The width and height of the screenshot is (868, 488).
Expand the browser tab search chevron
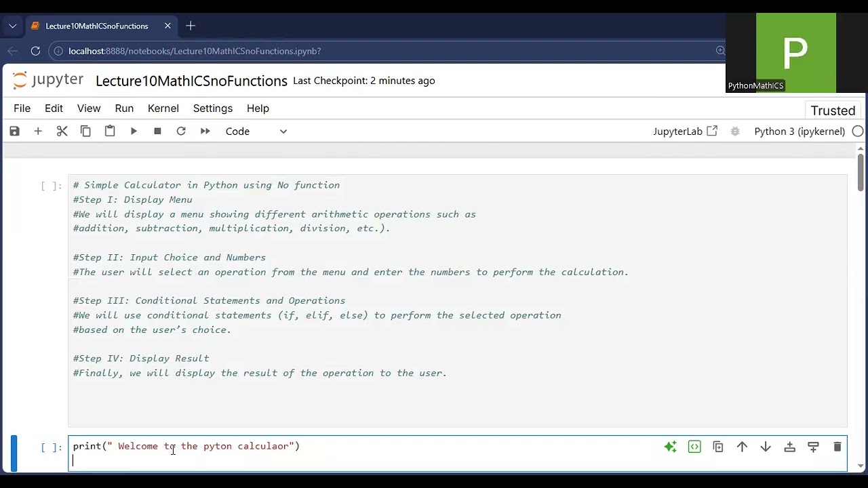[13, 26]
